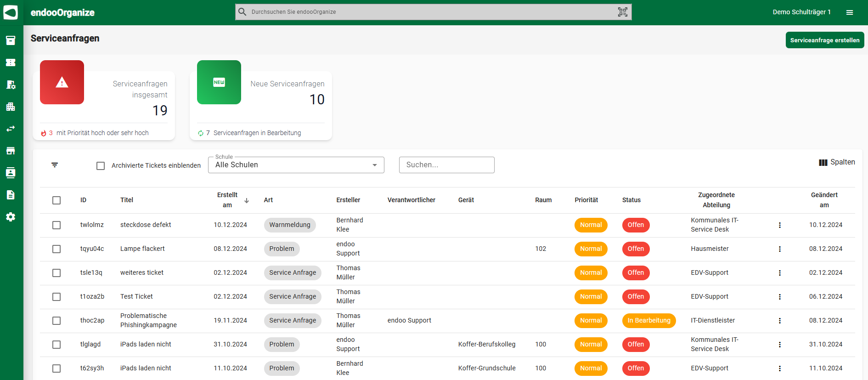The width and height of the screenshot is (868, 380).
Task: Sort by Geändert am column header
Action: 824,200
